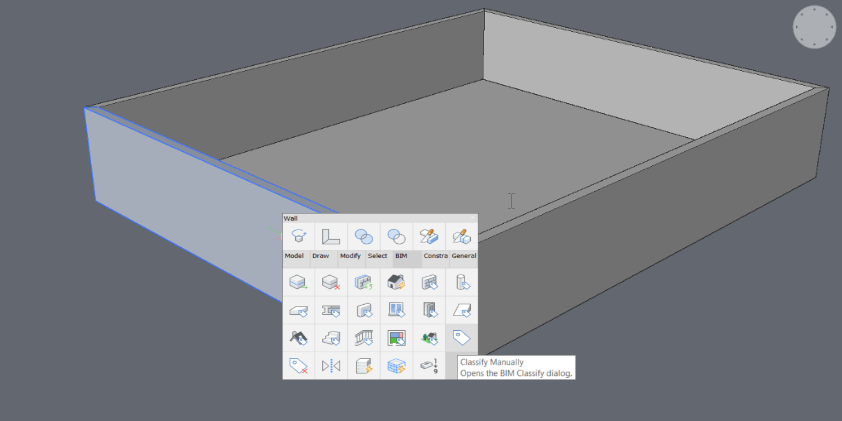842x421 pixels.
Task: Select the L-shaped connect icon in top row
Action: point(330,236)
